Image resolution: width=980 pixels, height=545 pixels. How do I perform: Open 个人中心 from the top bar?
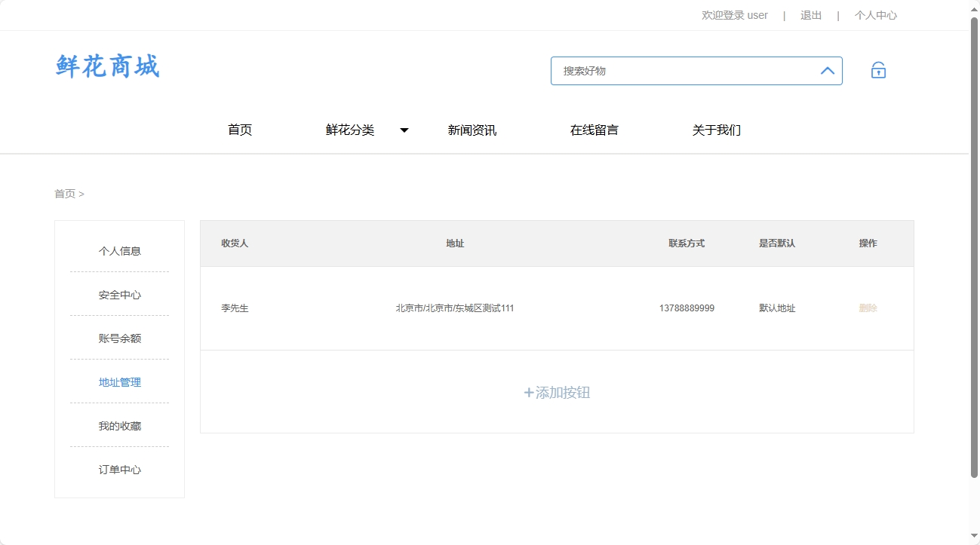875,15
